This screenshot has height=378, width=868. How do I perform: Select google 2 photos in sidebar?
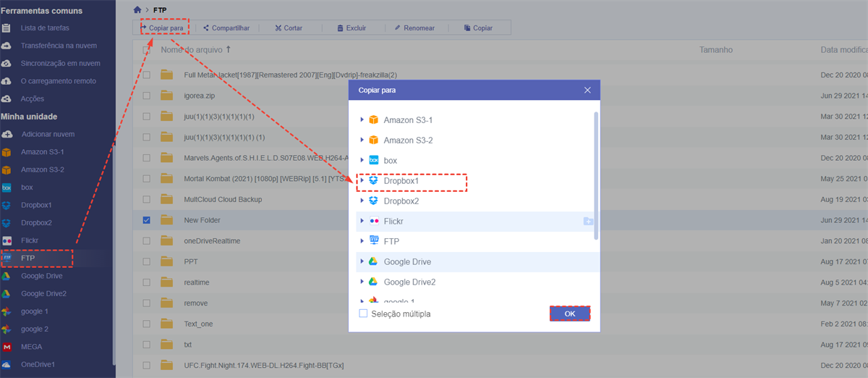[35, 329]
